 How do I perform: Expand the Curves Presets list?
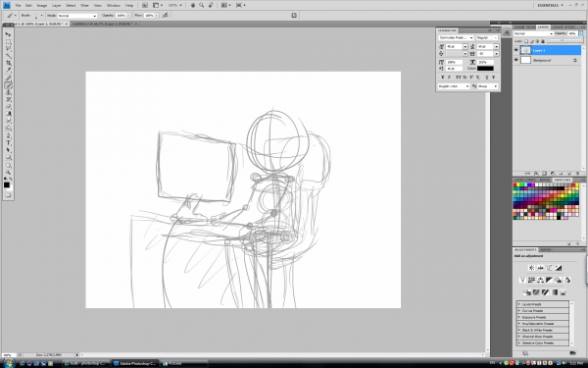point(543,311)
